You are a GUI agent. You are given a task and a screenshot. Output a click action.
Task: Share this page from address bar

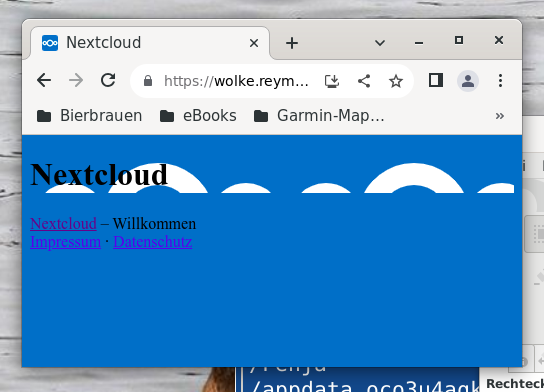364,81
